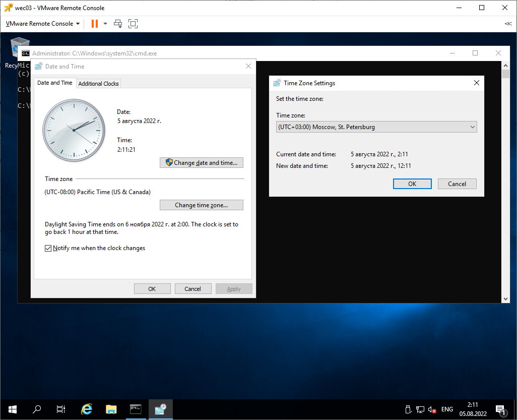Open taskbar Search magnifier
517x420 pixels.
coord(37,409)
